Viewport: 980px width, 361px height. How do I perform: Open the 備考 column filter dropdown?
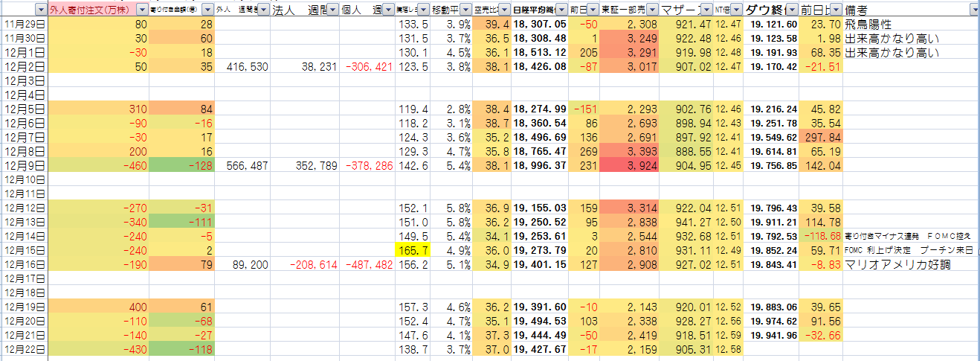coord(973,10)
